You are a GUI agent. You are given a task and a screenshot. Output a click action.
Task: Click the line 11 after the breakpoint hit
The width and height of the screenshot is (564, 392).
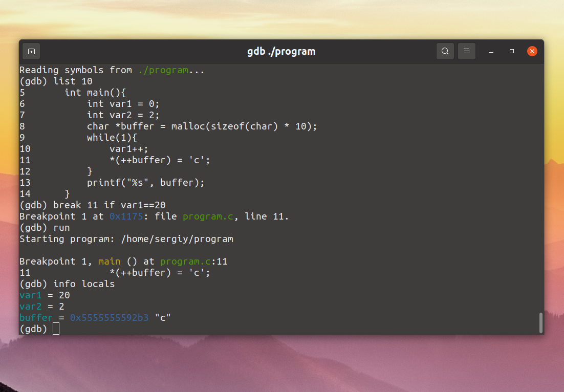coord(115,273)
